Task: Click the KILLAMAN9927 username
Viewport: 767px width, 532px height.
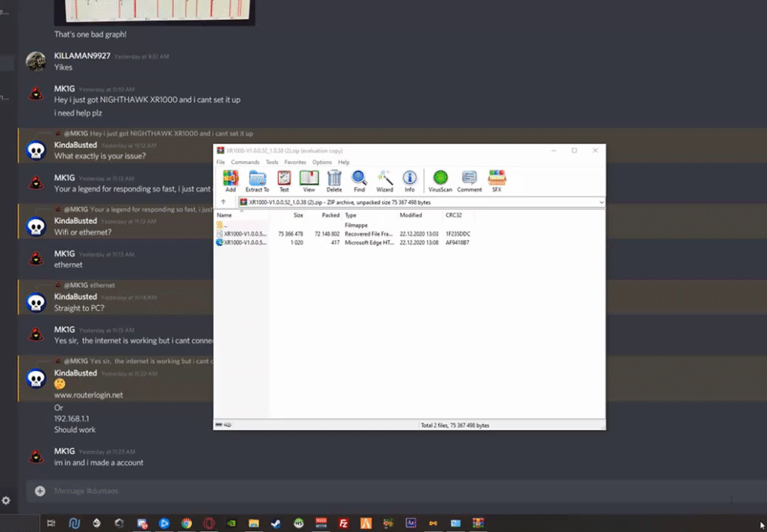Action: (82, 56)
